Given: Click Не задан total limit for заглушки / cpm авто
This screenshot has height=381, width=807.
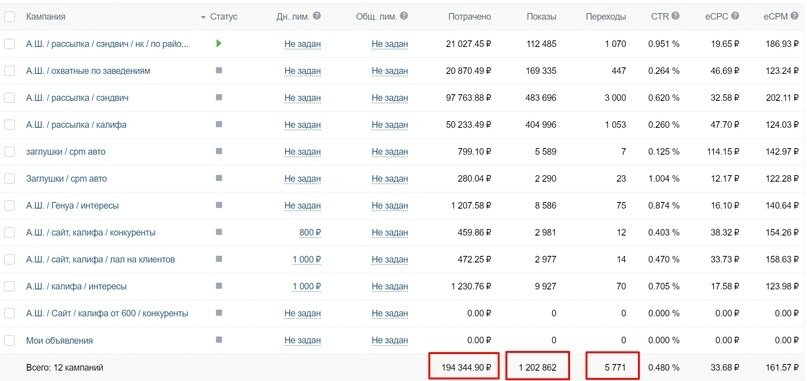Looking at the screenshot, I should click(x=390, y=152).
